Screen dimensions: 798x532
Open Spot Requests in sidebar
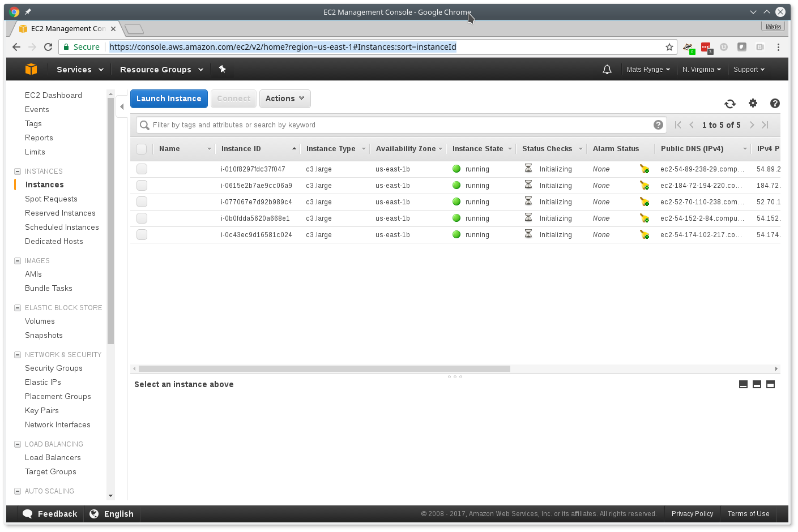(x=51, y=199)
